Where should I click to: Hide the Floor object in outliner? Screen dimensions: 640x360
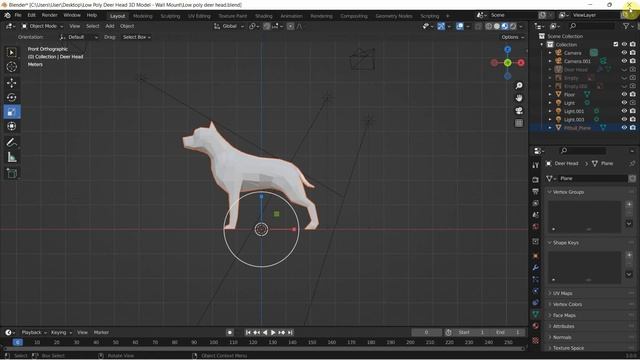[624, 94]
